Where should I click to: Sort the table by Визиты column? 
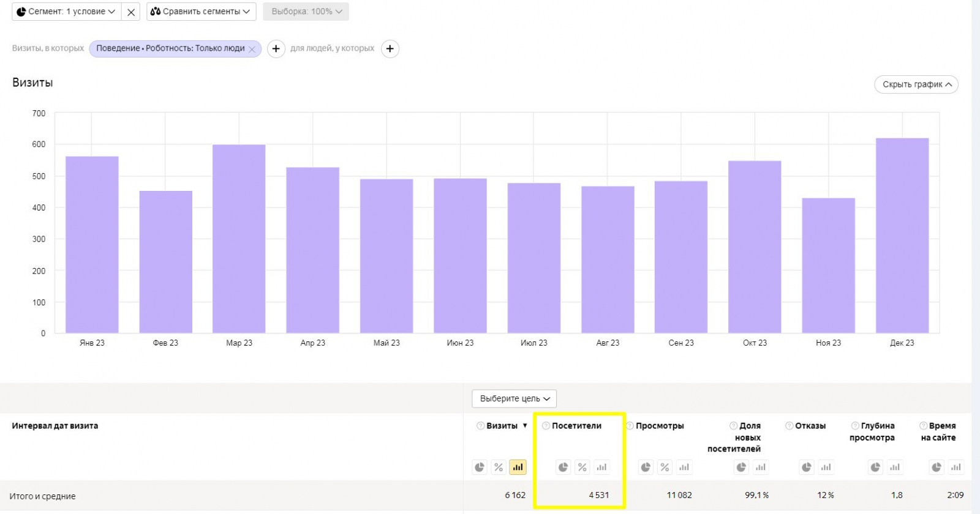502,426
